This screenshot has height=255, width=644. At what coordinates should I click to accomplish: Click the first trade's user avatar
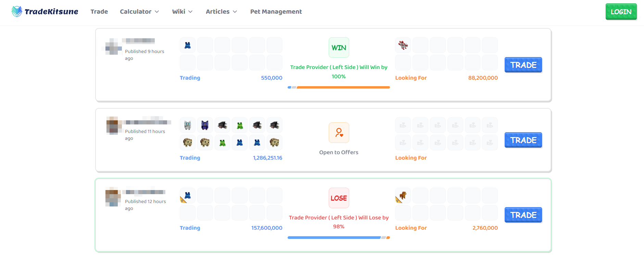pyautogui.click(x=112, y=47)
